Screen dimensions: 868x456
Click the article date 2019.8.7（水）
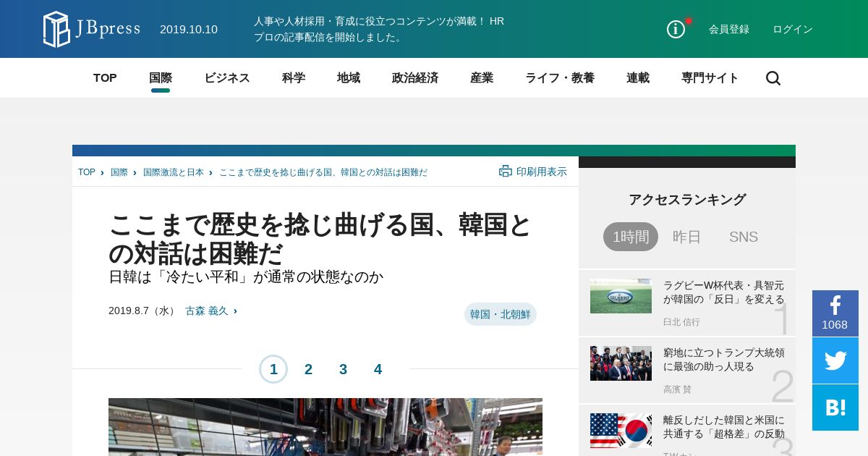[143, 311]
